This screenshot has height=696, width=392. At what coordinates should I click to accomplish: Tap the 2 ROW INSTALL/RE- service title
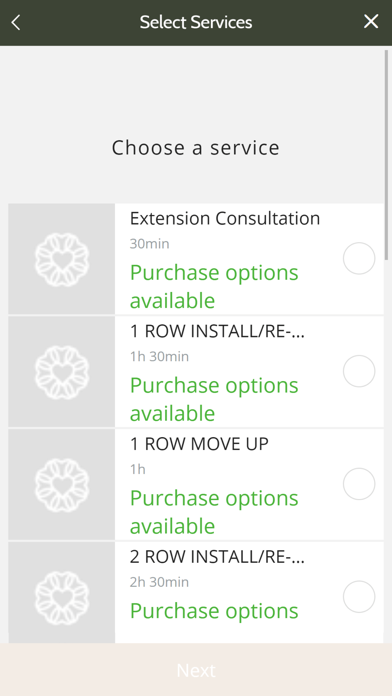point(217,557)
